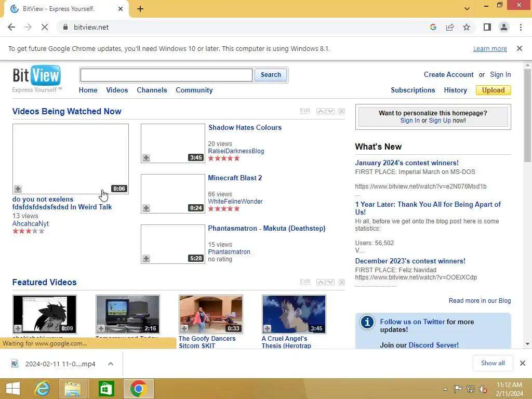The image size is (532, 399).
Task: Go back using browser back arrow
Action: (x=11, y=27)
